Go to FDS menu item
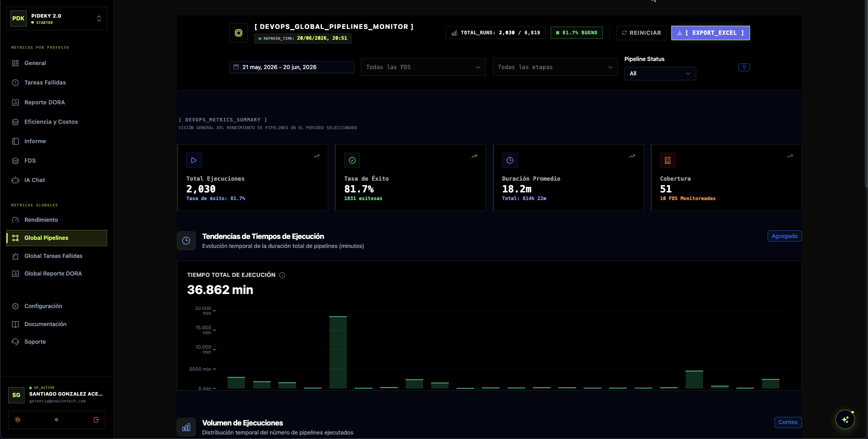868x439 pixels. point(57,161)
